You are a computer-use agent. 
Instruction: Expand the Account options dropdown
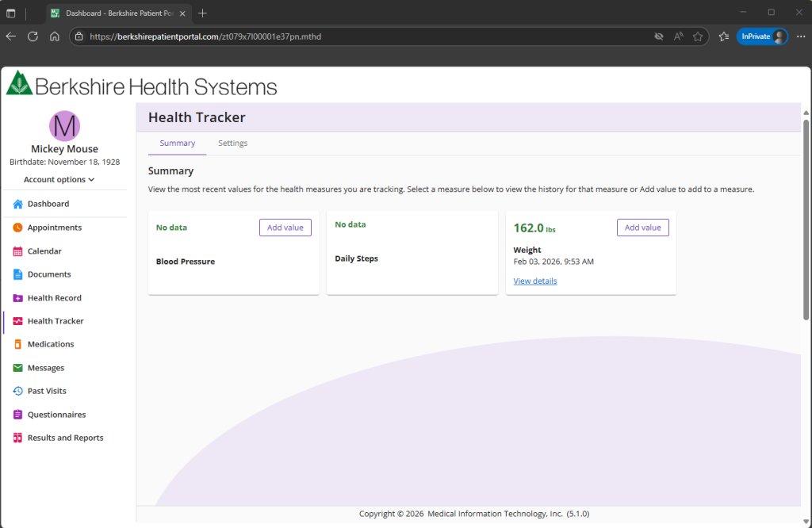click(x=59, y=180)
